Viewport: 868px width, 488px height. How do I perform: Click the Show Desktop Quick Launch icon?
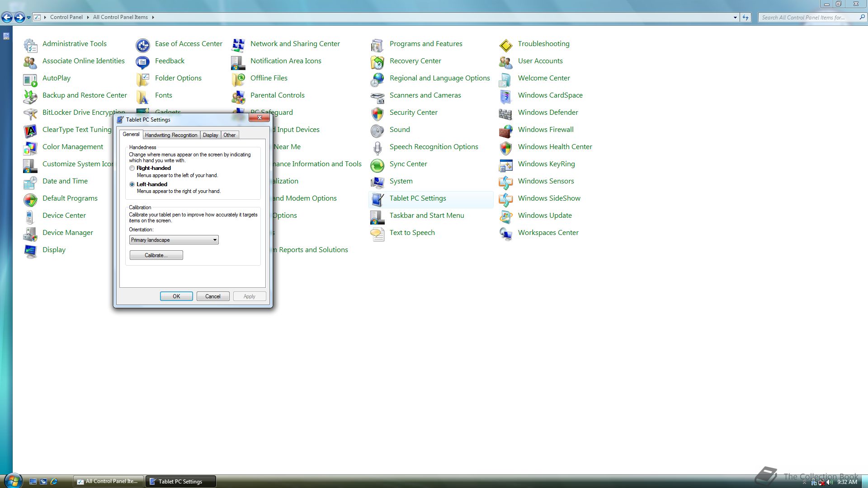click(x=33, y=482)
